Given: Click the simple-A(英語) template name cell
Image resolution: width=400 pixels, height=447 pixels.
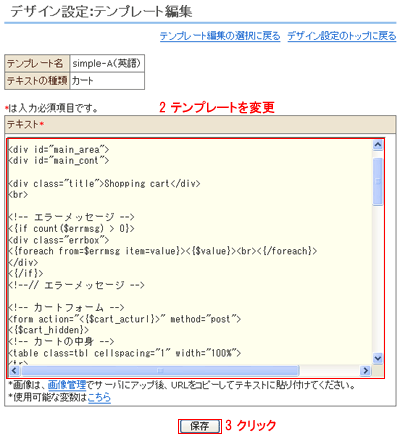Looking at the screenshot, I should pyautogui.click(x=107, y=63).
